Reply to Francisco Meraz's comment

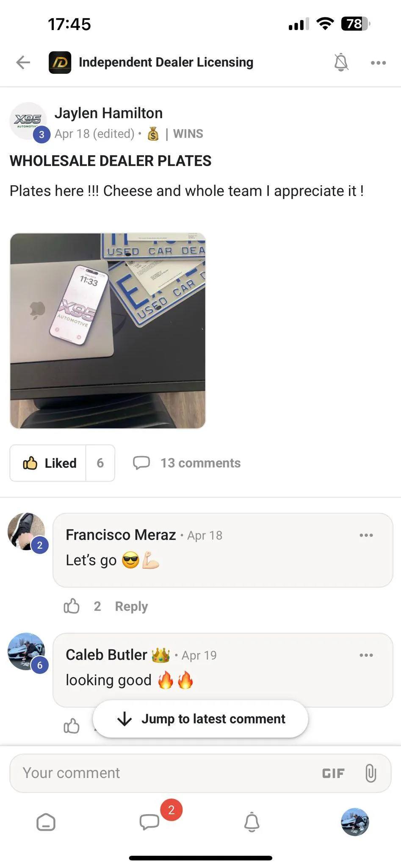131,606
